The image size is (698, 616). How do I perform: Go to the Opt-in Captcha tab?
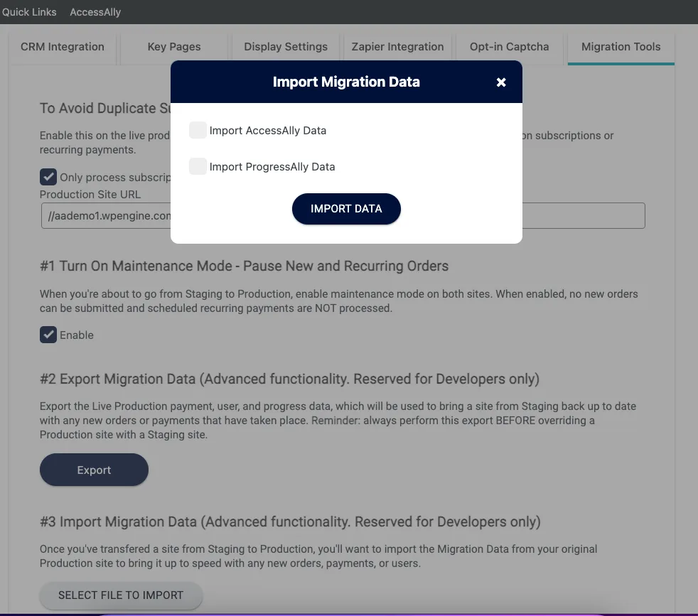click(x=509, y=46)
